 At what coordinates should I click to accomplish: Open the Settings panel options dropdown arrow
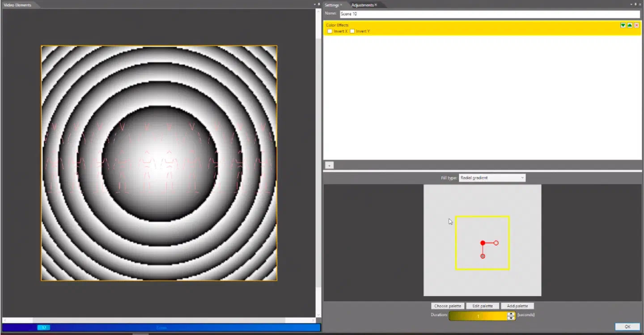click(631, 4)
